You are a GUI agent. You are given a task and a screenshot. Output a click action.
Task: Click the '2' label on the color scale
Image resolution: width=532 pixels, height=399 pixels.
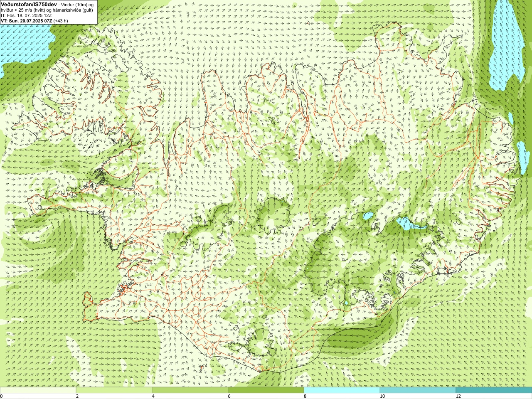[77, 396]
